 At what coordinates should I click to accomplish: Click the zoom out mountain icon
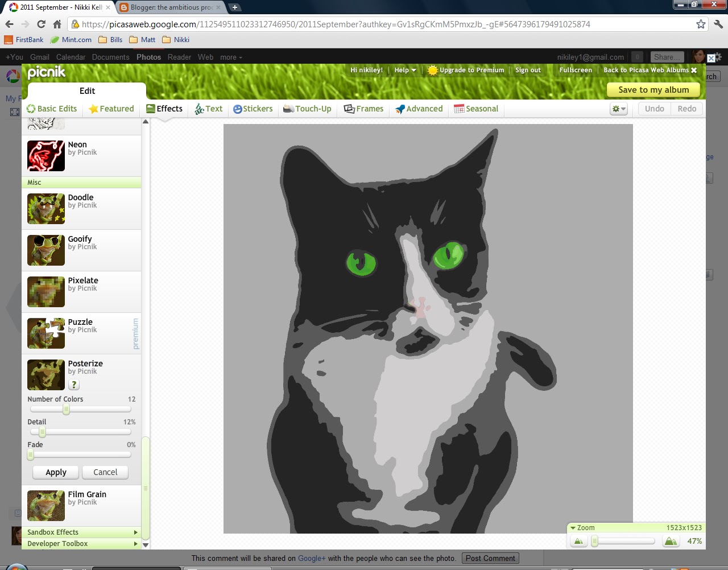(579, 542)
